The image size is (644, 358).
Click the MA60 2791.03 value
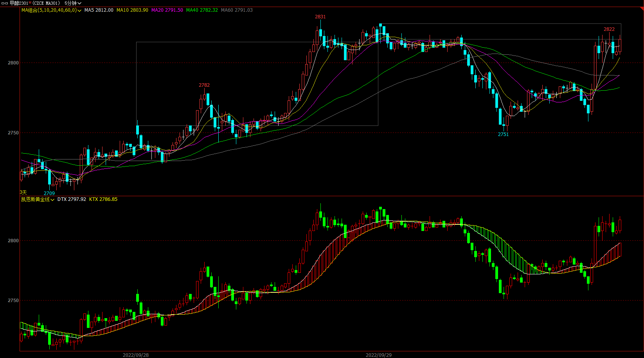point(237,10)
